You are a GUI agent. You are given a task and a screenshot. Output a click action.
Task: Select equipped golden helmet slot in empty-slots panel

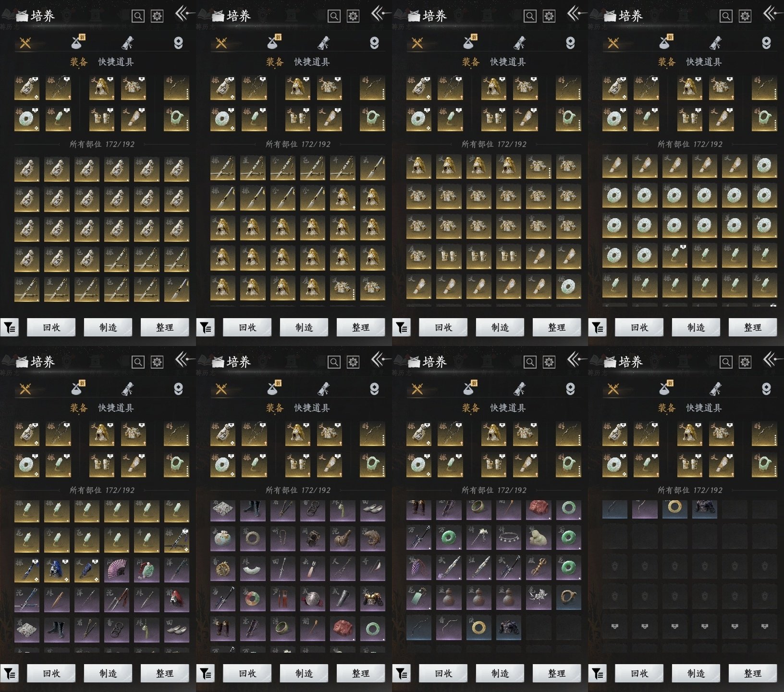click(x=689, y=433)
